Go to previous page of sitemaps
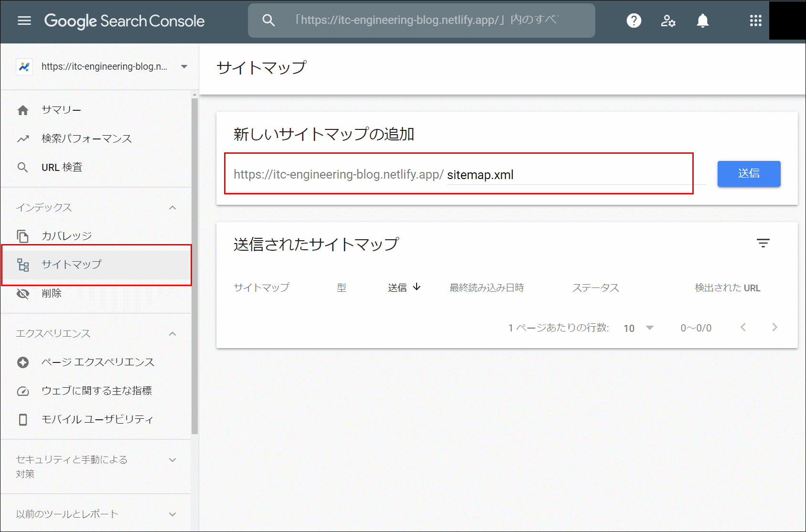 [x=743, y=327]
